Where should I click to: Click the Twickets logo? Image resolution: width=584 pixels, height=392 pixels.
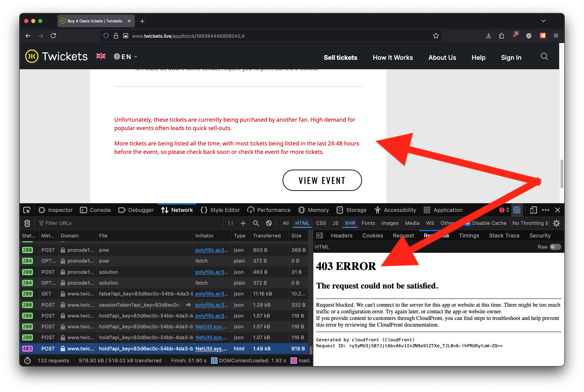56,56
